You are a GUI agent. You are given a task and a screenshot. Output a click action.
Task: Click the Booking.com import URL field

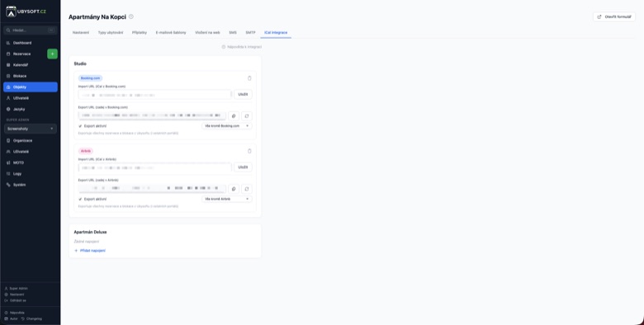coord(155,94)
